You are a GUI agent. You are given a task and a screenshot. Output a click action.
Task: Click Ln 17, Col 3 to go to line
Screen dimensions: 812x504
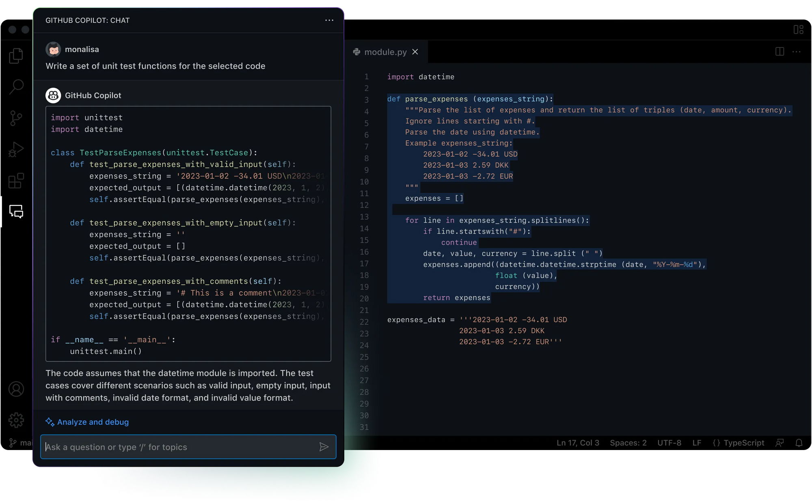(x=578, y=443)
